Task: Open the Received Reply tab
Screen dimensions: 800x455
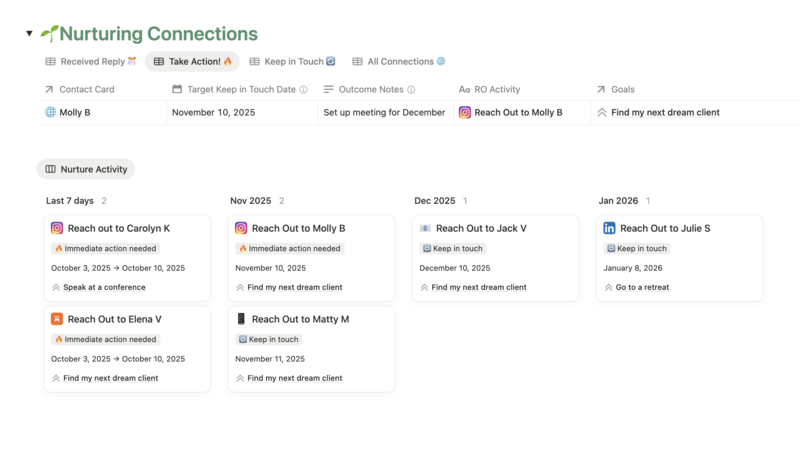Action: pos(91,62)
